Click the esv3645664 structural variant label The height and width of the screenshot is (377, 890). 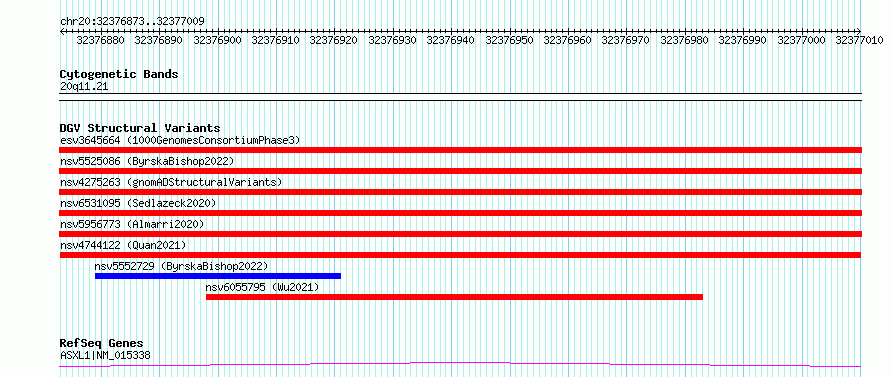point(180,140)
